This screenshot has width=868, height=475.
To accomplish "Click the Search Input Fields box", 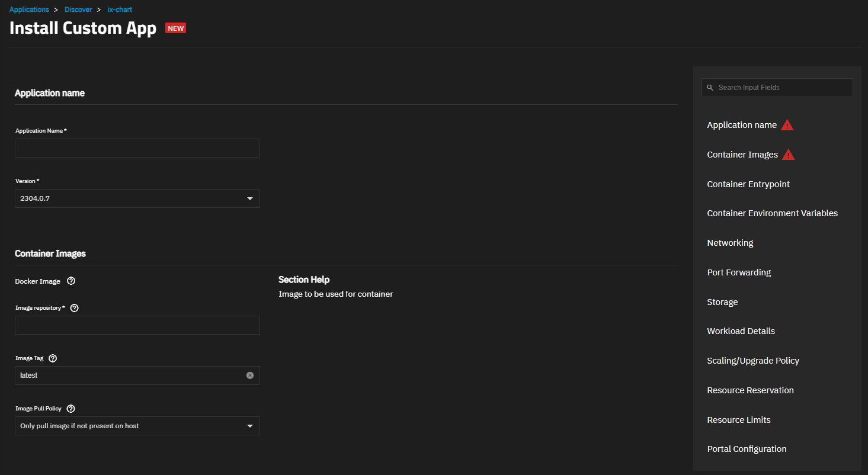I will 782,88.
